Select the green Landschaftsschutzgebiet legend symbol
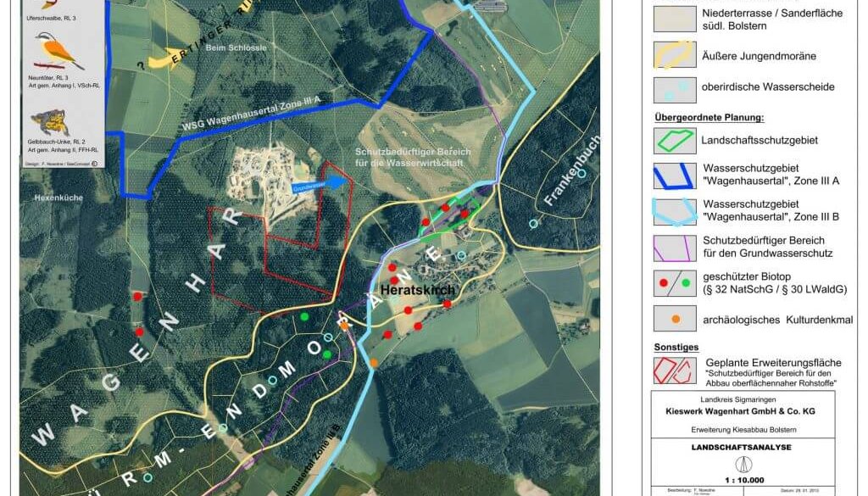Viewport: 868px width, 496px height. click(674, 138)
